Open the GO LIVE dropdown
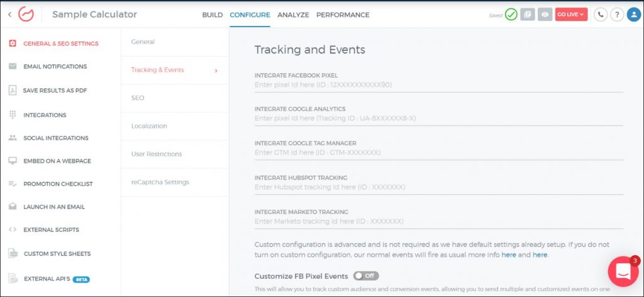Image resolution: width=644 pixels, height=297 pixels. click(x=571, y=14)
